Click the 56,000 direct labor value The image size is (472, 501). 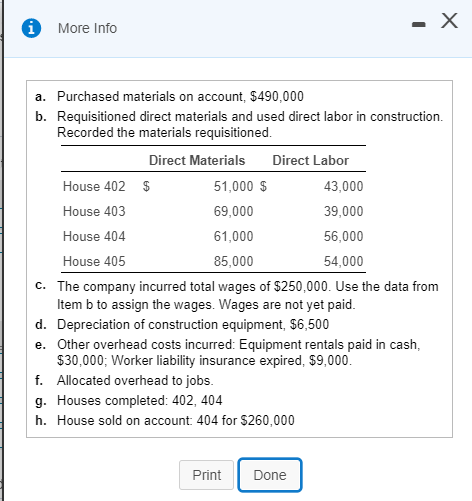343,236
